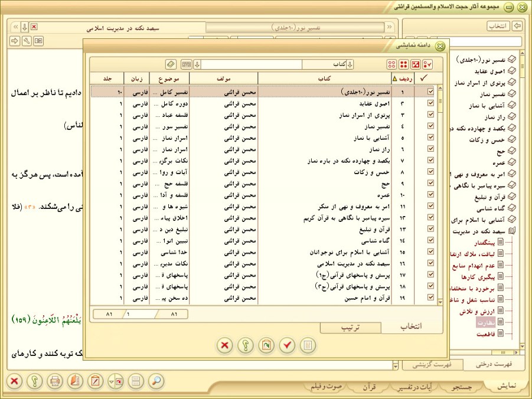The width and height of the screenshot is (532, 399).
Task: Click the select-all icon in the dialog toolbar
Action: [427, 64]
